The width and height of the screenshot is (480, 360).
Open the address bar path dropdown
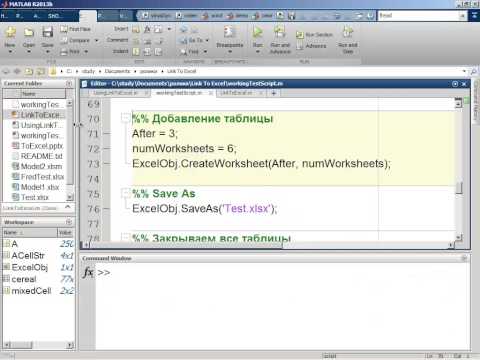464,71
